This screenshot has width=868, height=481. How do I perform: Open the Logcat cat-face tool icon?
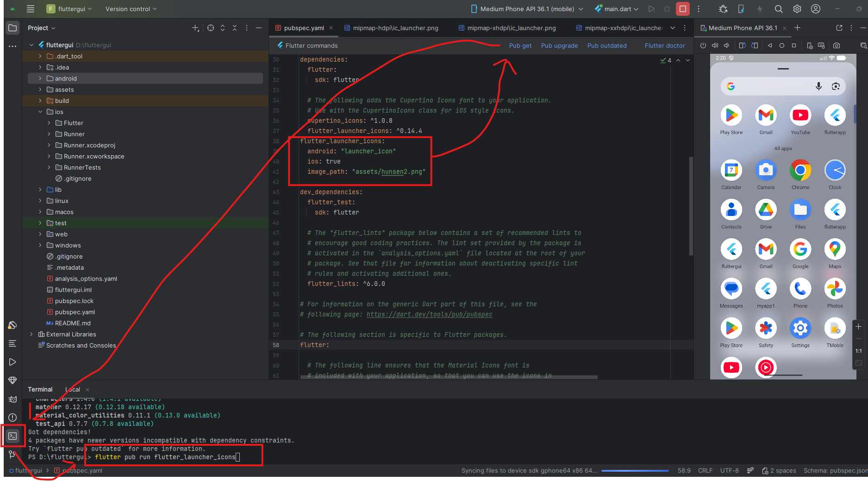pyautogui.click(x=12, y=399)
